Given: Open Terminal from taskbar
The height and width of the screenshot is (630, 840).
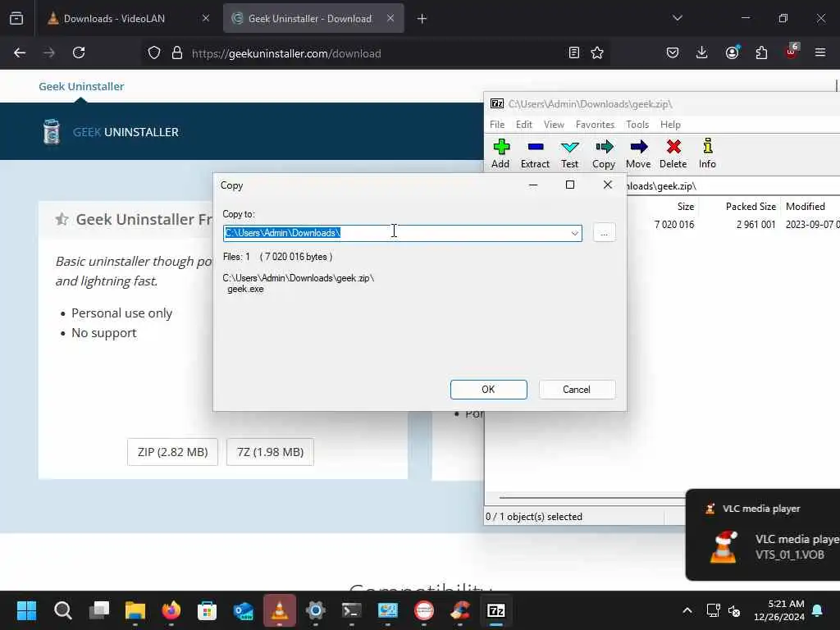Looking at the screenshot, I should pos(351,610).
